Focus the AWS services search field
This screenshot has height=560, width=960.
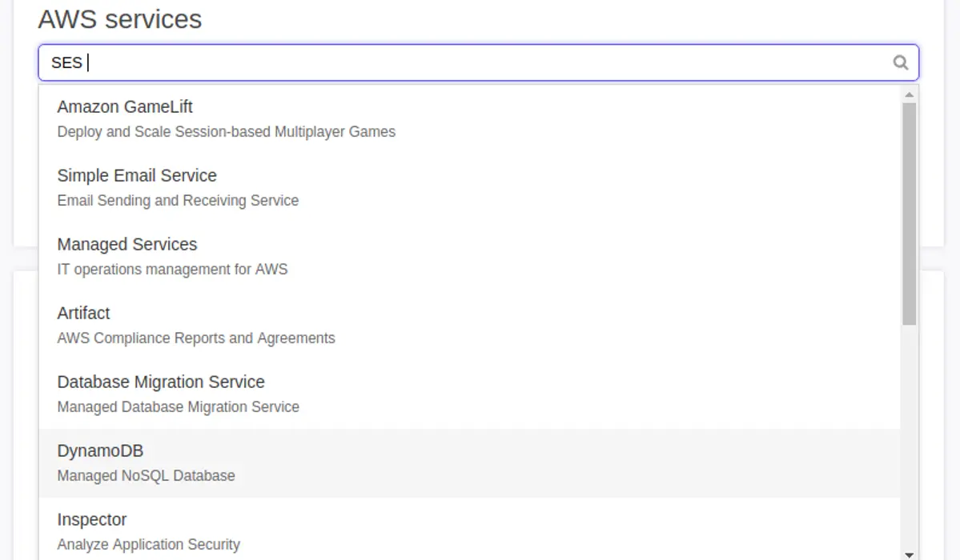[478, 62]
